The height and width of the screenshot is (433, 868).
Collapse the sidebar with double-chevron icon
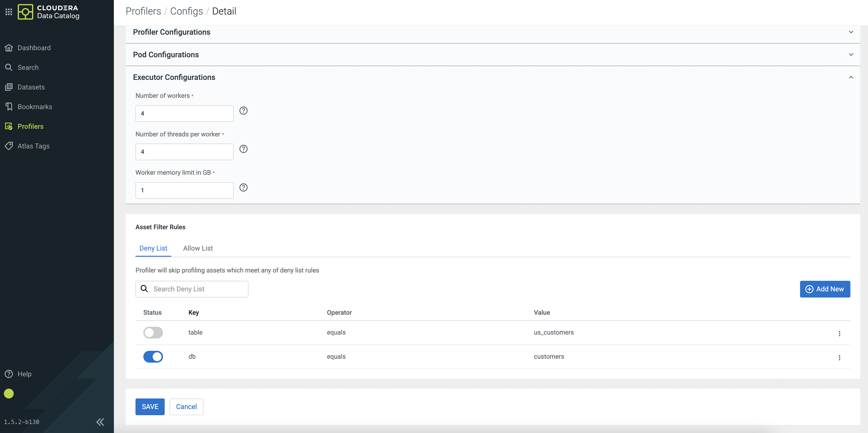tap(100, 422)
